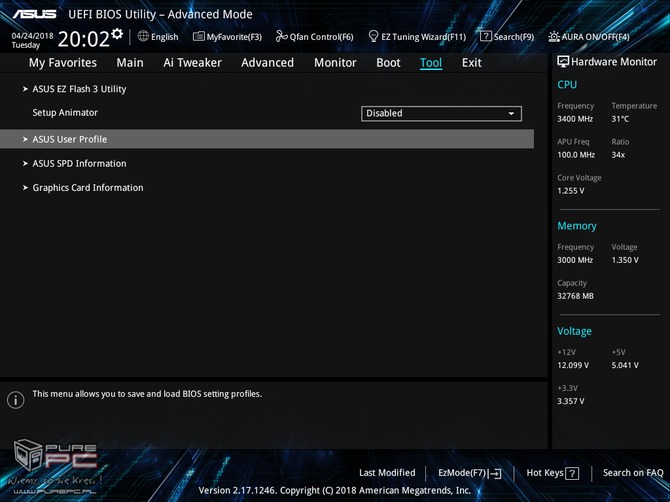Viewport: 670px width, 502px height.
Task: Click the Search question mark icon
Action: click(486, 36)
